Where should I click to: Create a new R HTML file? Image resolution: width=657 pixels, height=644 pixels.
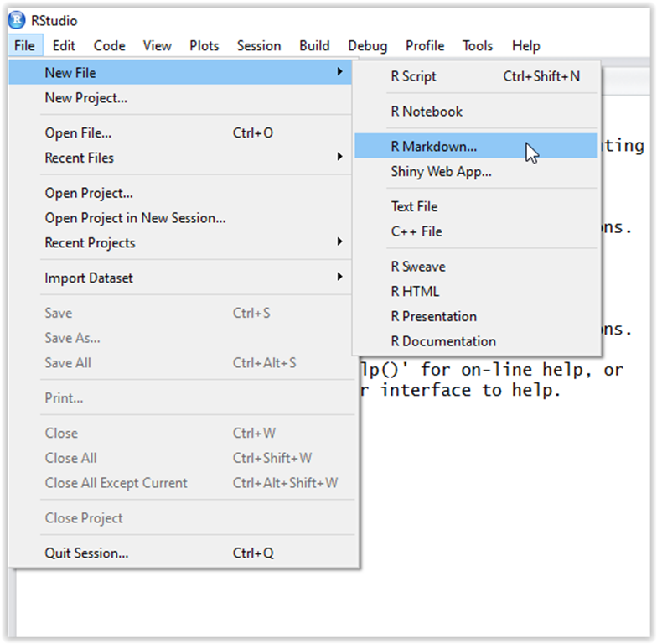pos(476,292)
